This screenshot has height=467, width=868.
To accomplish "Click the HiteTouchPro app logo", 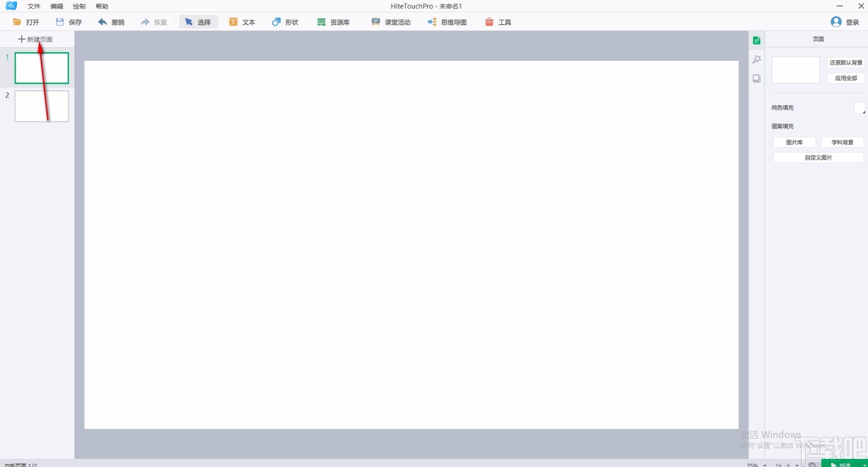I will 11,6.
